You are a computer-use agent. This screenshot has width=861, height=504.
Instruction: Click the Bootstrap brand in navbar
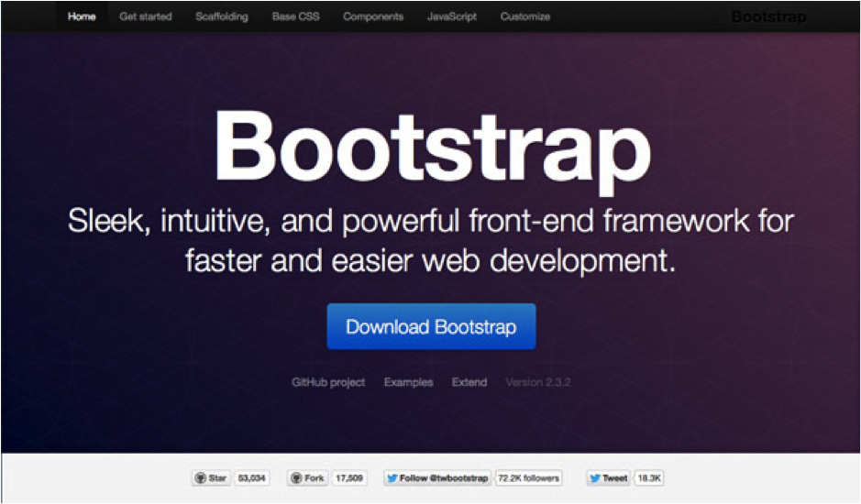click(x=768, y=17)
